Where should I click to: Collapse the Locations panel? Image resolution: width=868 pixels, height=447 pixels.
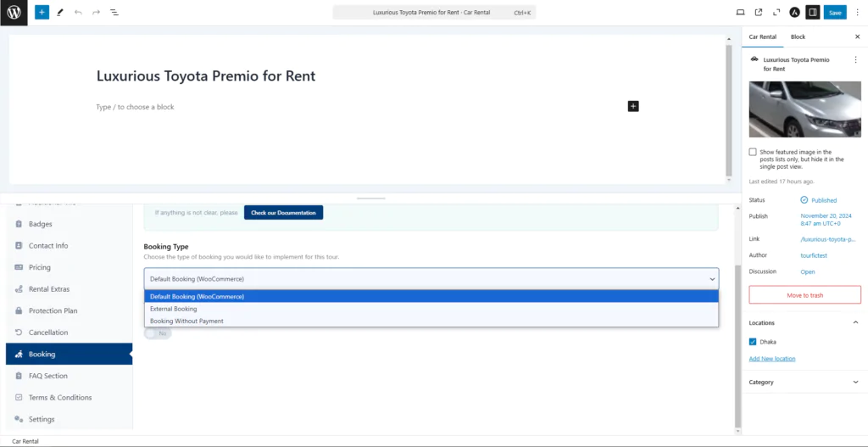(804, 322)
